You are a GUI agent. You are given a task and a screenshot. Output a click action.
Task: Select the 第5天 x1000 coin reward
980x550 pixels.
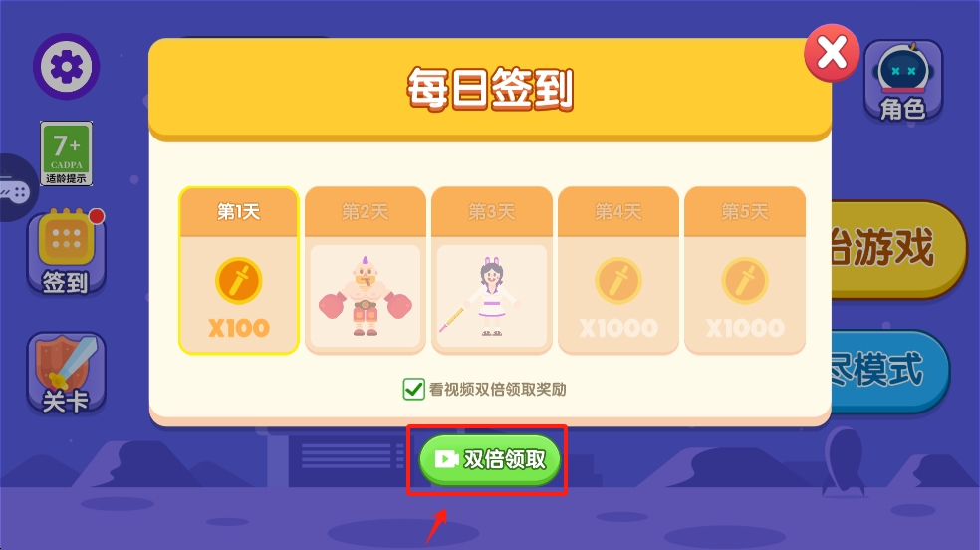tap(745, 270)
